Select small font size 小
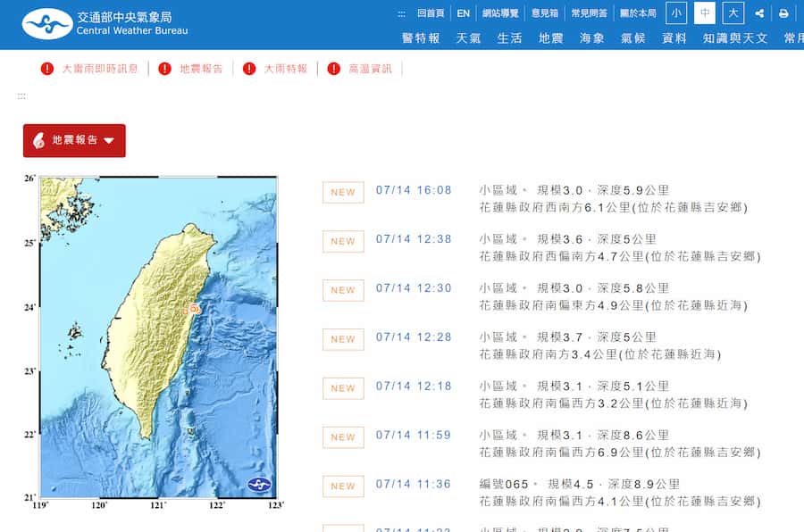The image size is (804, 532). coord(676,13)
